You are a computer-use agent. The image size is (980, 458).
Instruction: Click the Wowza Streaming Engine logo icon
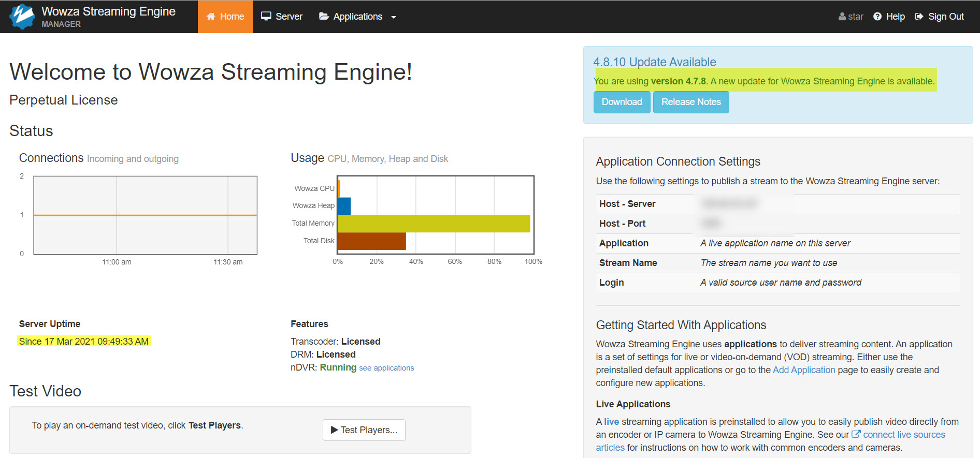click(x=22, y=17)
